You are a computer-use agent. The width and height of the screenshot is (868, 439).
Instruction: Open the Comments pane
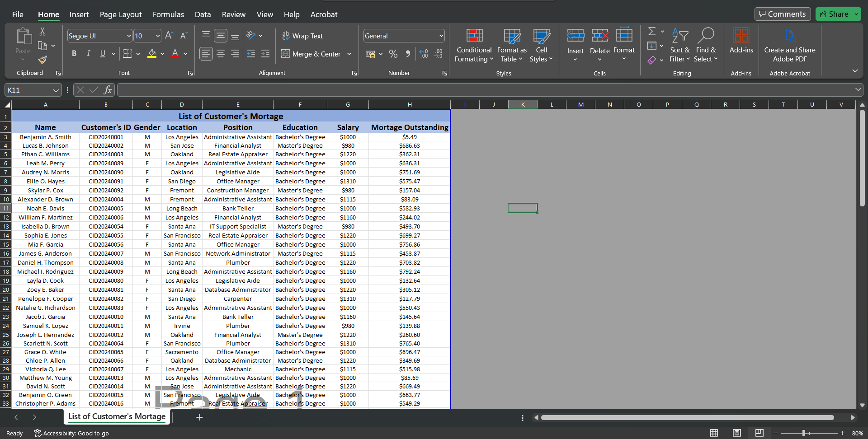point(783,14)
